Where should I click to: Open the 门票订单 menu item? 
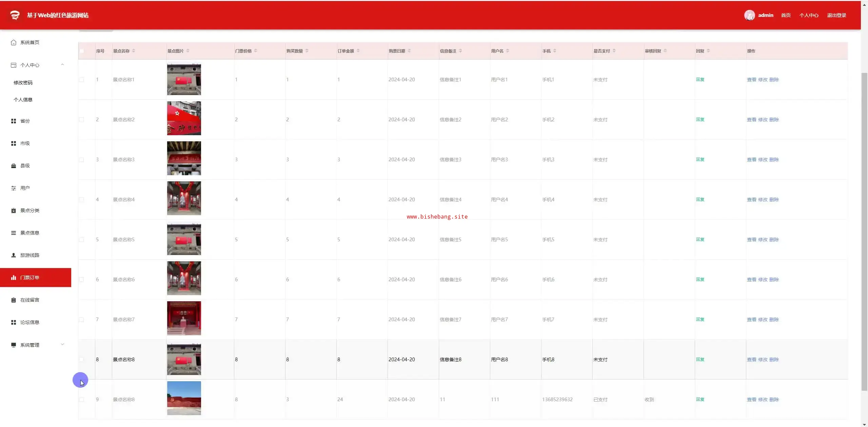[x=30, y=278]
